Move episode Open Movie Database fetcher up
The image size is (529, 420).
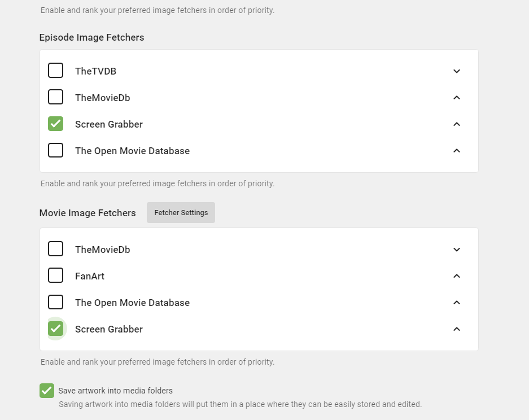click(x=457, y=151)
